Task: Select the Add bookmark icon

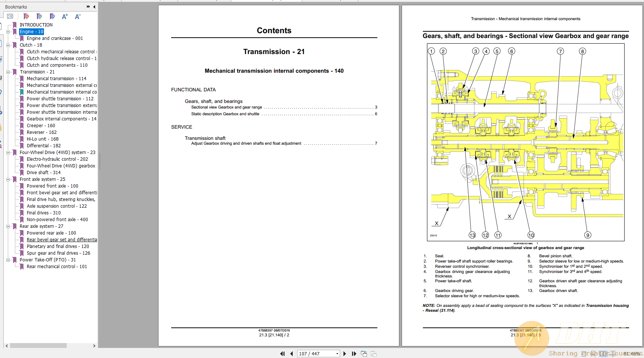Action: click(x=39, y=16)
